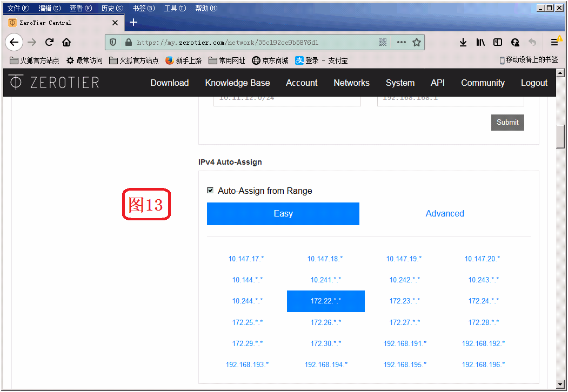Click the Firefox account icon

click(x=515, y=42)
